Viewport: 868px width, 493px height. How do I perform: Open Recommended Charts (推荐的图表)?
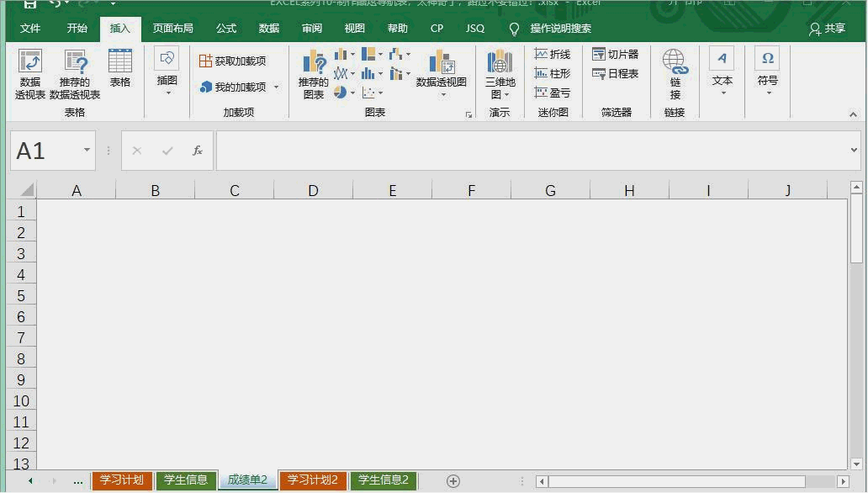click(x=314, y=74)
